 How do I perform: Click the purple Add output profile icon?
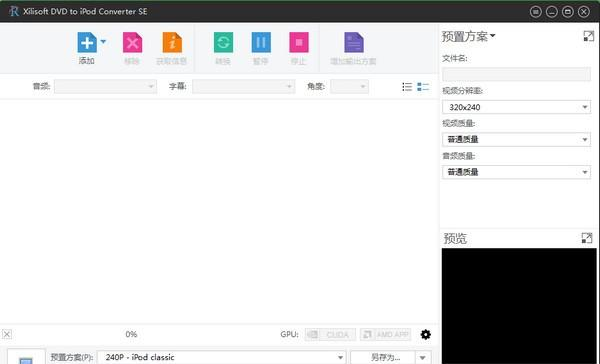click(x=354, y=42)
